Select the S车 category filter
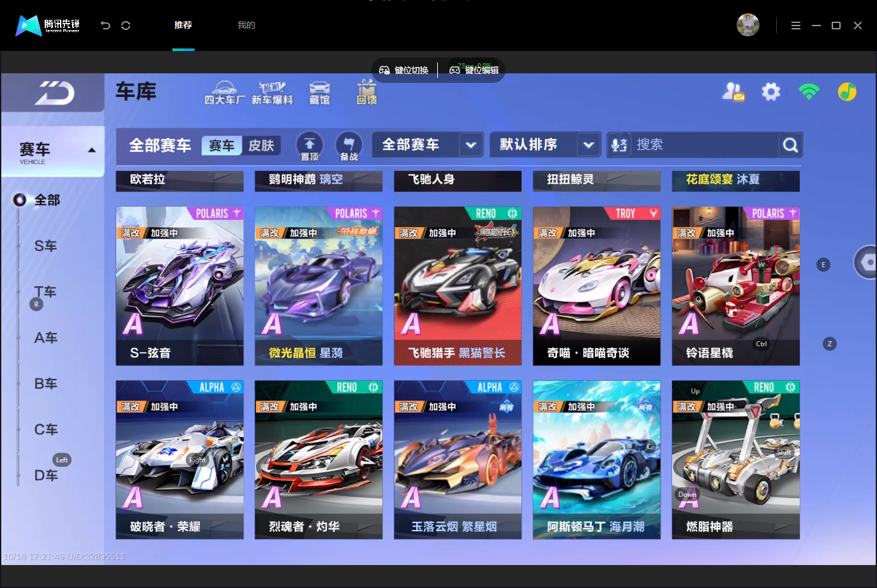The width and height of the screenshot is (877, 588). pos(45,246)
